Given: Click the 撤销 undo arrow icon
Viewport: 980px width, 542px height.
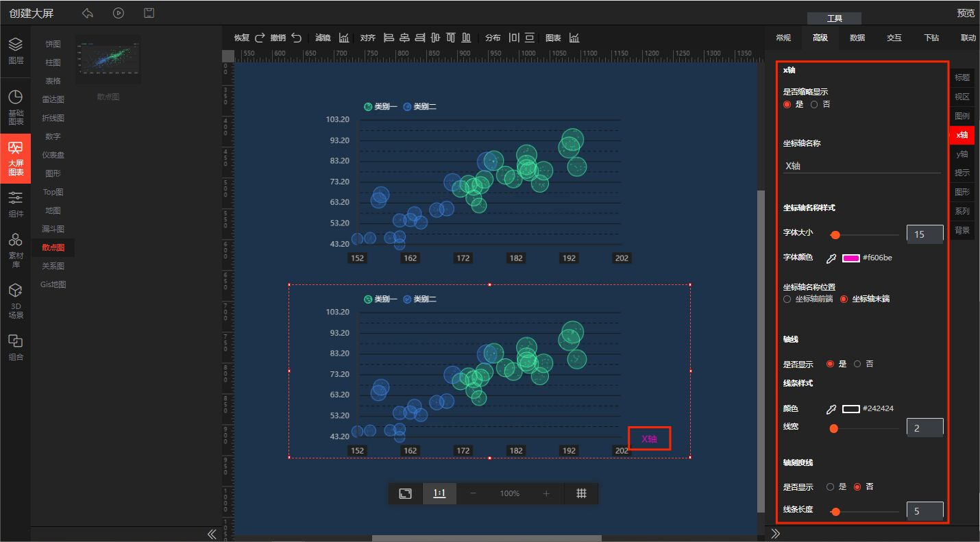Looking at the screenshot, I should tap(296, 38).
